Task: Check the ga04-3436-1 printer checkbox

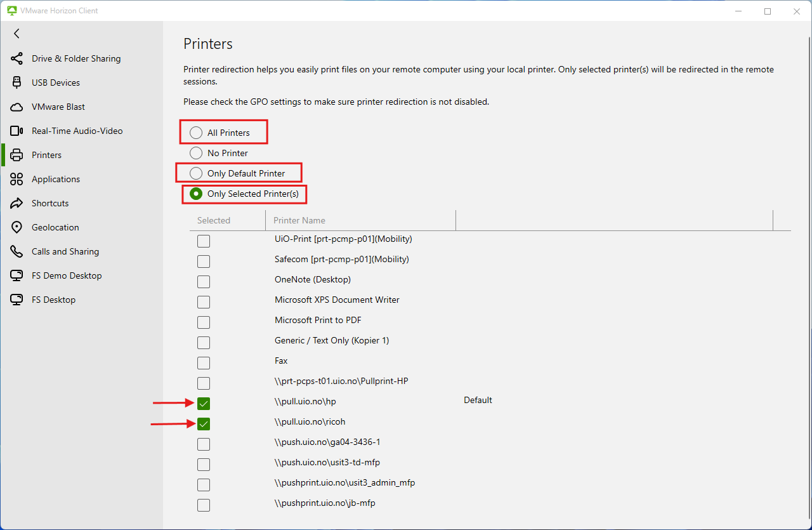Action: [204, 444]
